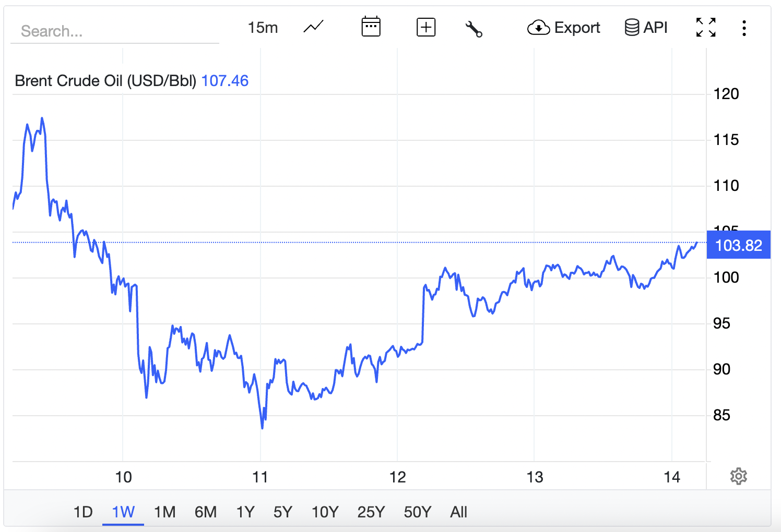Open the three-dot more options menu
Image resolution: width=781 pixels, height=532 pixels.
pos(744,28)
